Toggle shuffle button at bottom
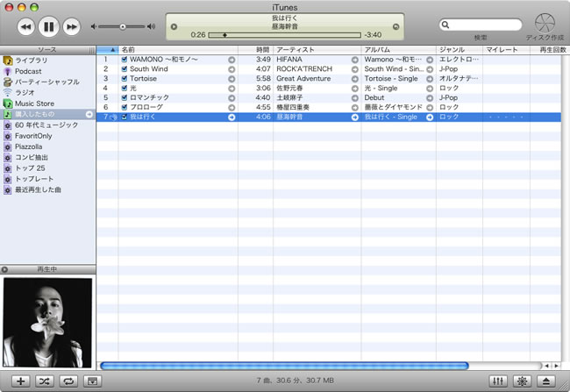This screenshot has height=392, width=570. 45,381
